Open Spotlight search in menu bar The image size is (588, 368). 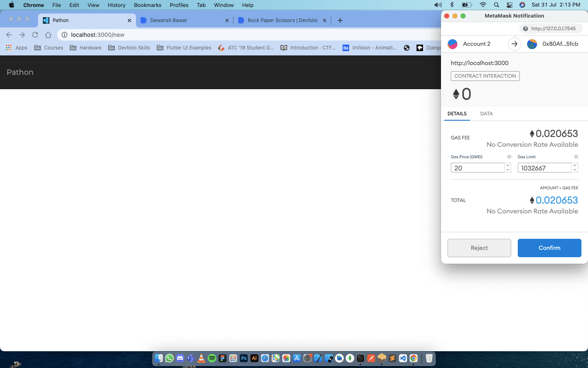[x=496, y=5]
